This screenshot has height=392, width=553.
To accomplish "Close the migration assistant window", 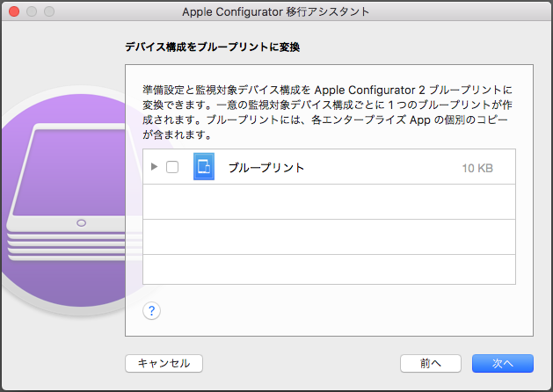I will (x=14, y=11).
